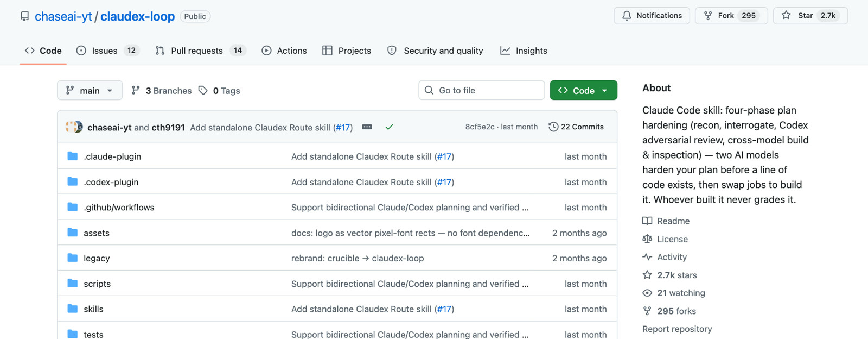Click the contributor avatars in the commit header
Viewport: 868px width, 339px height.
point(74,127)
